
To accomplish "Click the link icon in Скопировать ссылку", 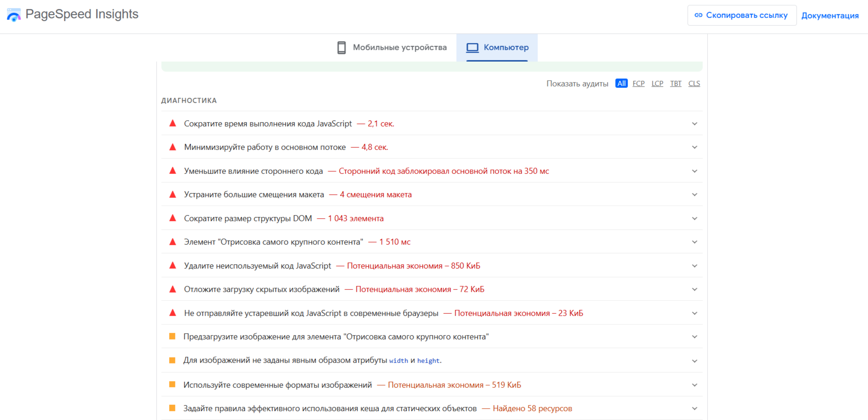I will 698,15.
